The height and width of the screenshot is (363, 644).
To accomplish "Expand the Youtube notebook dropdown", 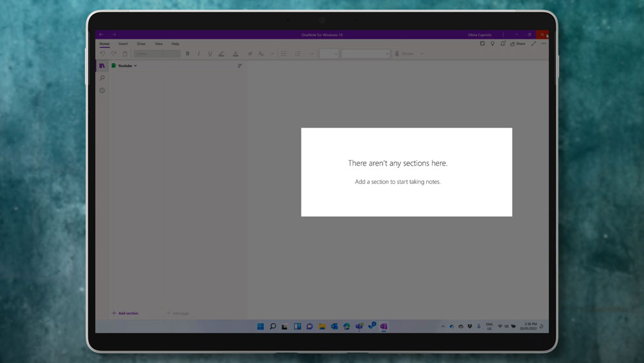I will coord(135,66).
